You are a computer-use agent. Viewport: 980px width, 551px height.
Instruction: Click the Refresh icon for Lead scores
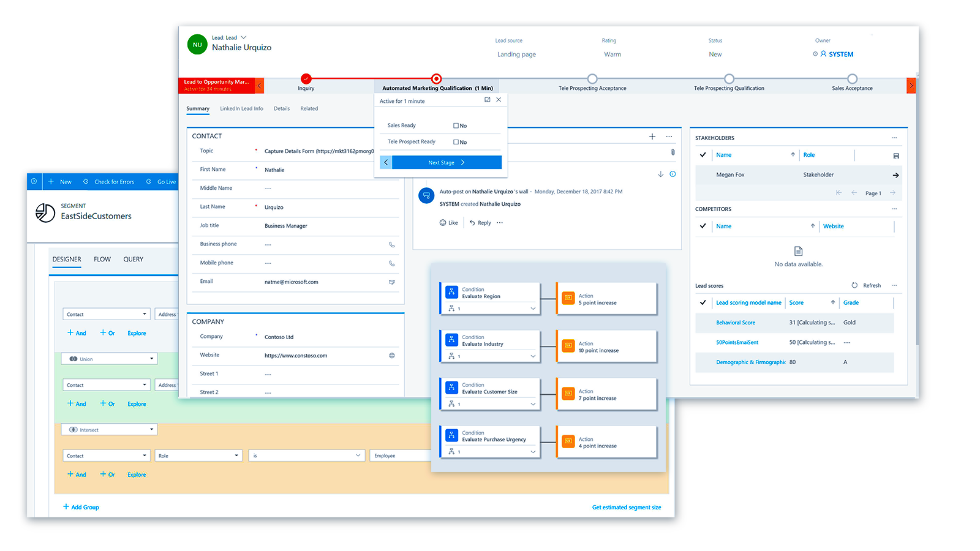tap(854, 285)
